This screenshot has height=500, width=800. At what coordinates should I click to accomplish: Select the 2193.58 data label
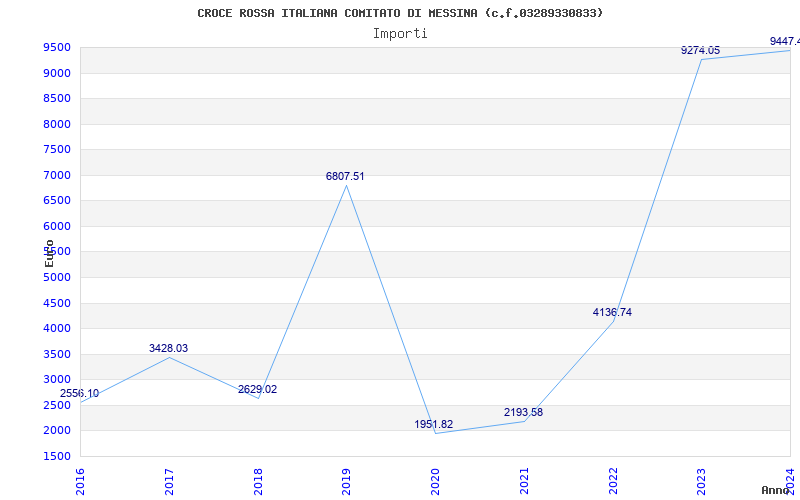tap(523, 412)
